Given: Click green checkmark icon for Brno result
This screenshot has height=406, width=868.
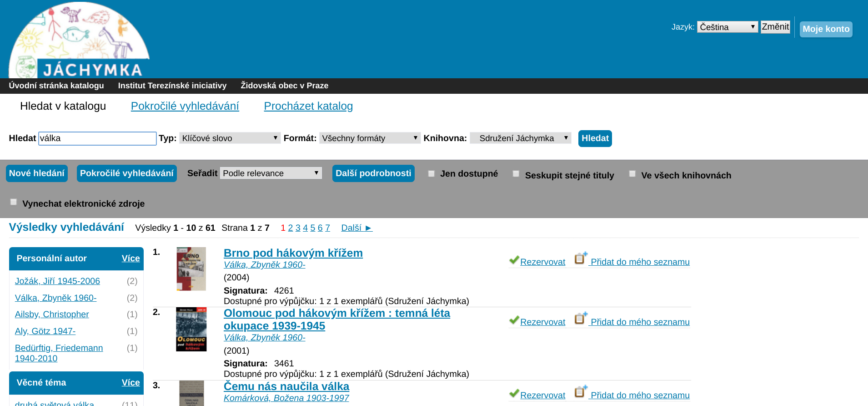Looking at the screenshot, I should tap(514, 260).
